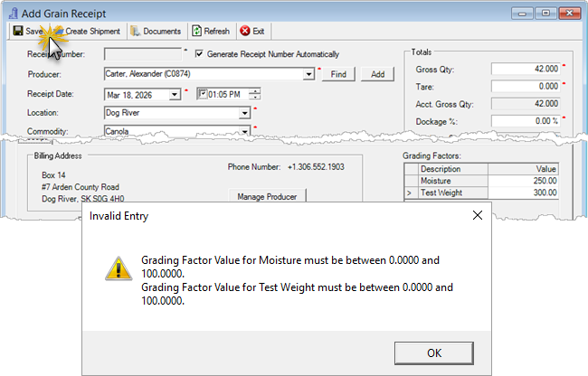Click the red Exit icon
This screenshot has width=588, height=376.
click(245, 31)
